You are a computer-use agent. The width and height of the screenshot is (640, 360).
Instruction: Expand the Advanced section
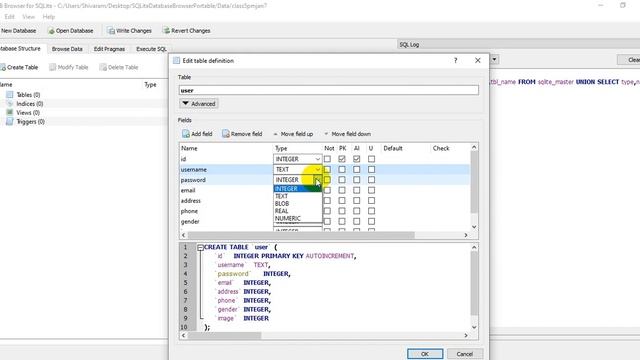pos(199,104)
